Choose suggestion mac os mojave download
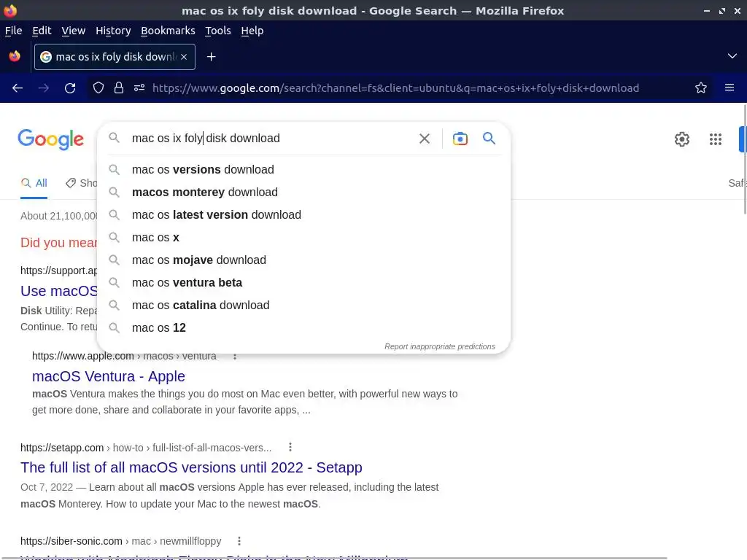The height and width of the screenshot is (560, 747). 304,260
